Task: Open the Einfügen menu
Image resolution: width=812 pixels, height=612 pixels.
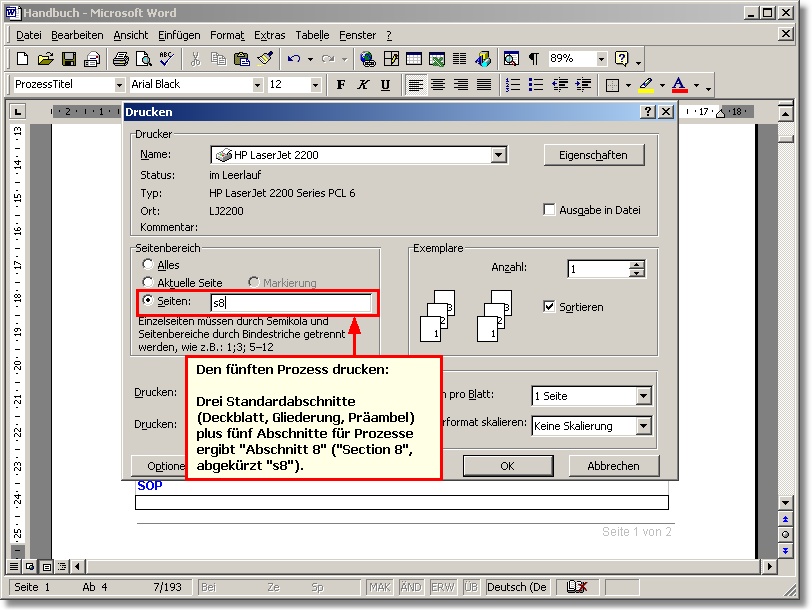Action: pos(179,35)
